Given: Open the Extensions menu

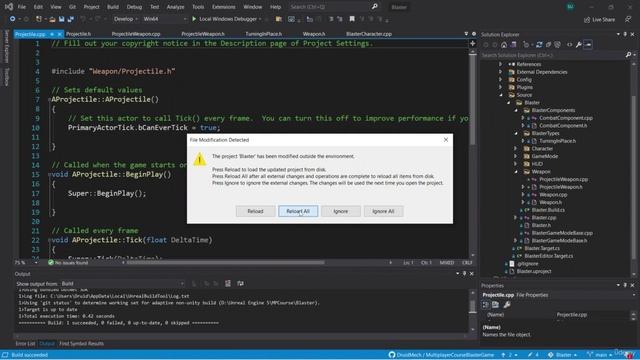Looking at the screenshot, I should point(224,7).
